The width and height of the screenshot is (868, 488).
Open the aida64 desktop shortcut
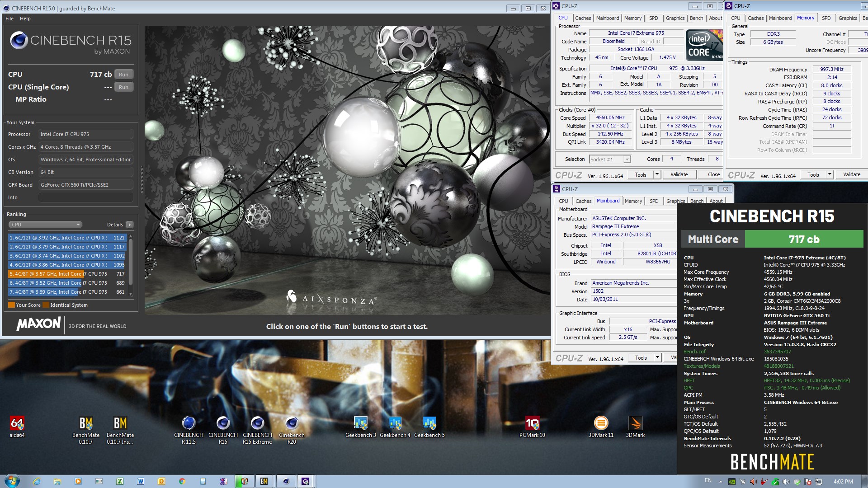17,427
